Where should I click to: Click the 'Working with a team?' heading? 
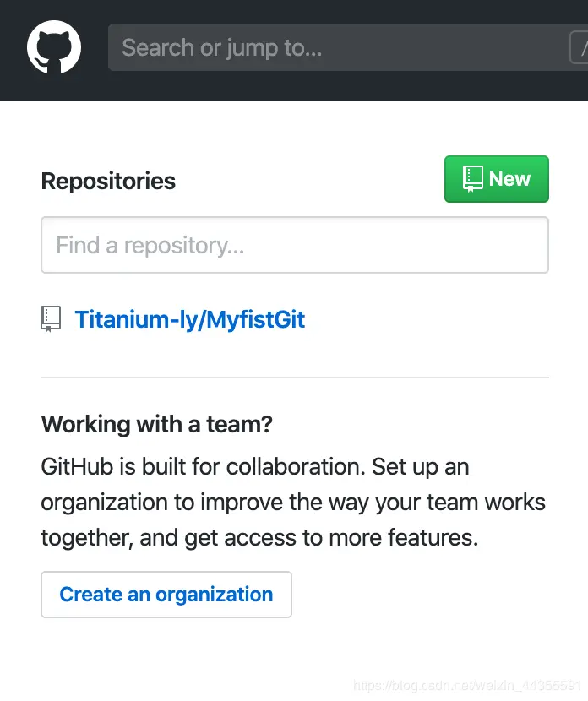point(156,424)
